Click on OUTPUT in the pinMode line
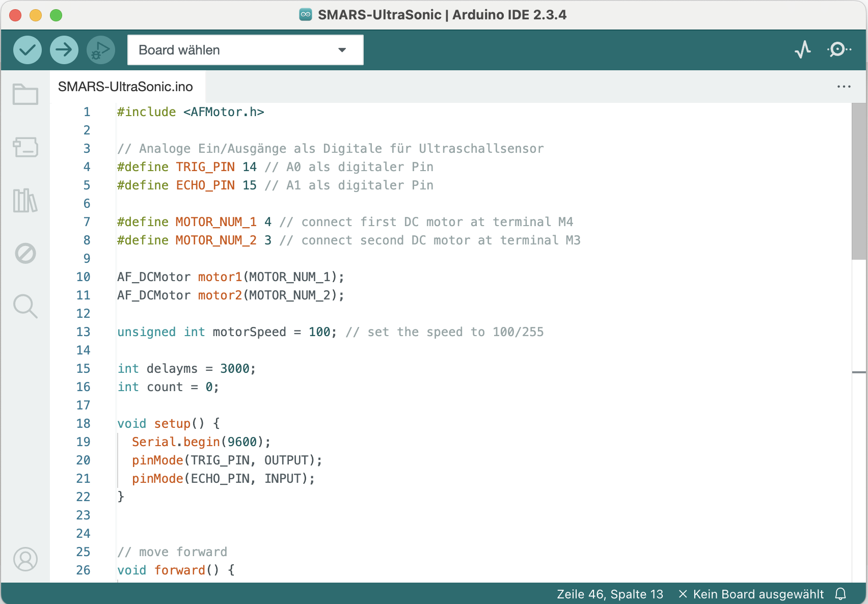 click(x=286, y=460)
